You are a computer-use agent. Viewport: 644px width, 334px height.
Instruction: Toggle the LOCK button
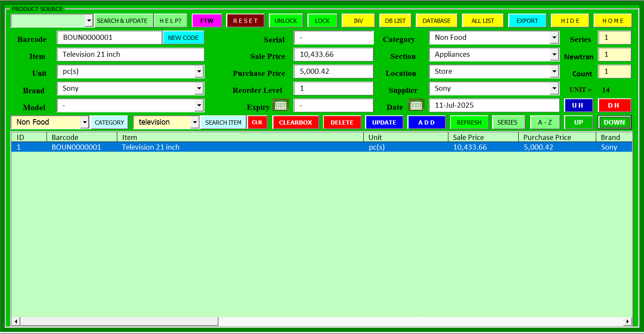[322, 21]
